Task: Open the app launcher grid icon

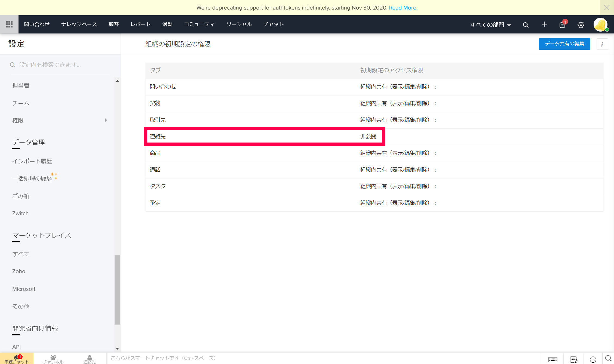Action: point(9,24)
